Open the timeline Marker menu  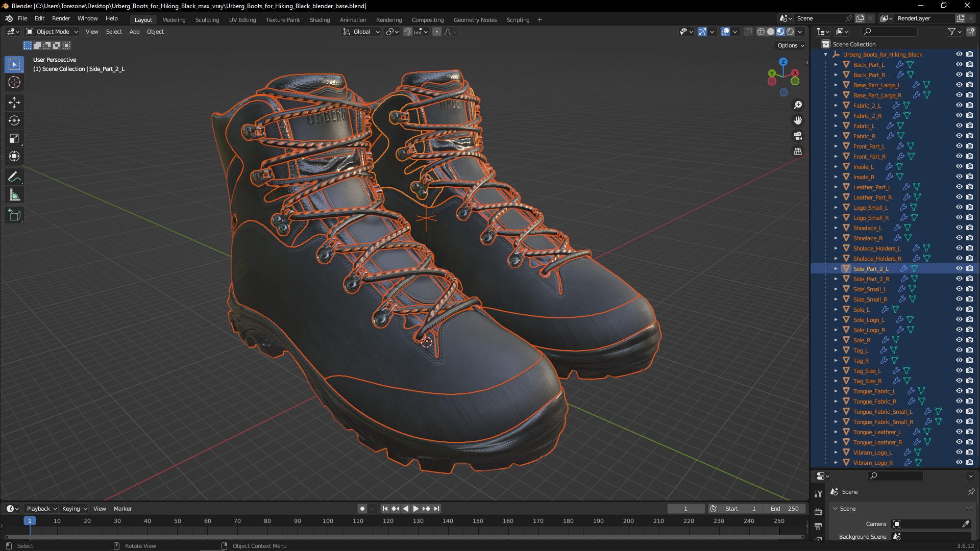(122, 509)
